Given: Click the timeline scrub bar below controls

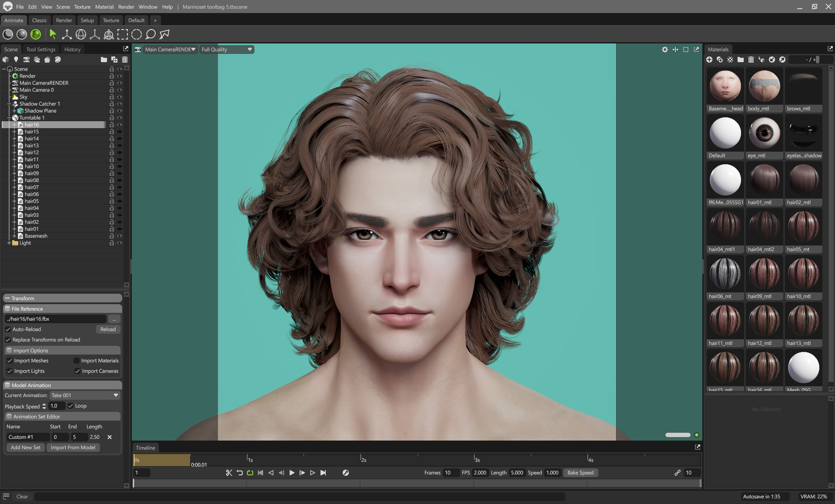Looking at the screenshot, I should (x=417, y=483).
